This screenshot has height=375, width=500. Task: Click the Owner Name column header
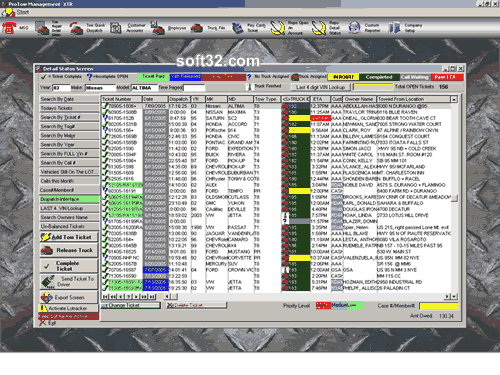360,99
